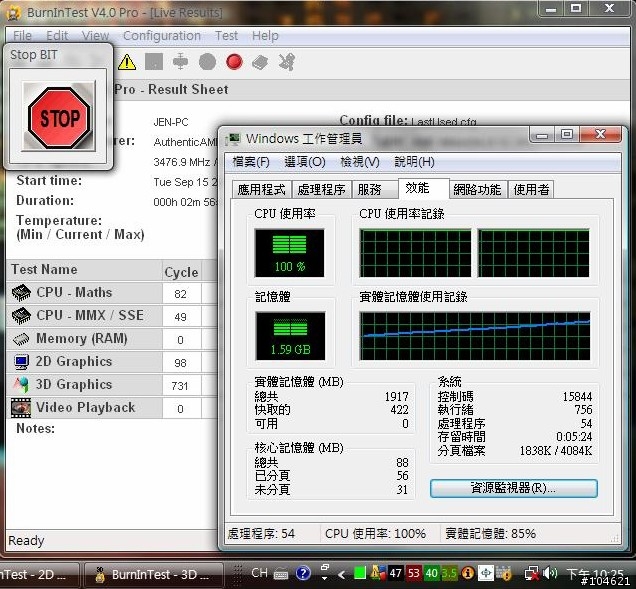636x589 pixels.
Task: Click the Test Name column header
Action: tap(84, 270)
